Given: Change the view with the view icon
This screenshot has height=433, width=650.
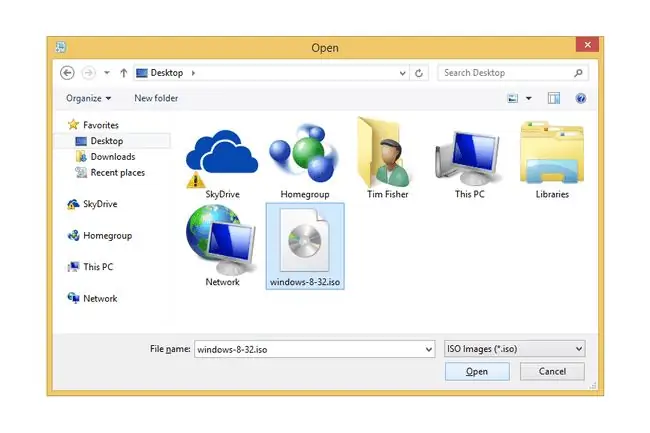Looking at the screenshot, I should click(513, 98).
